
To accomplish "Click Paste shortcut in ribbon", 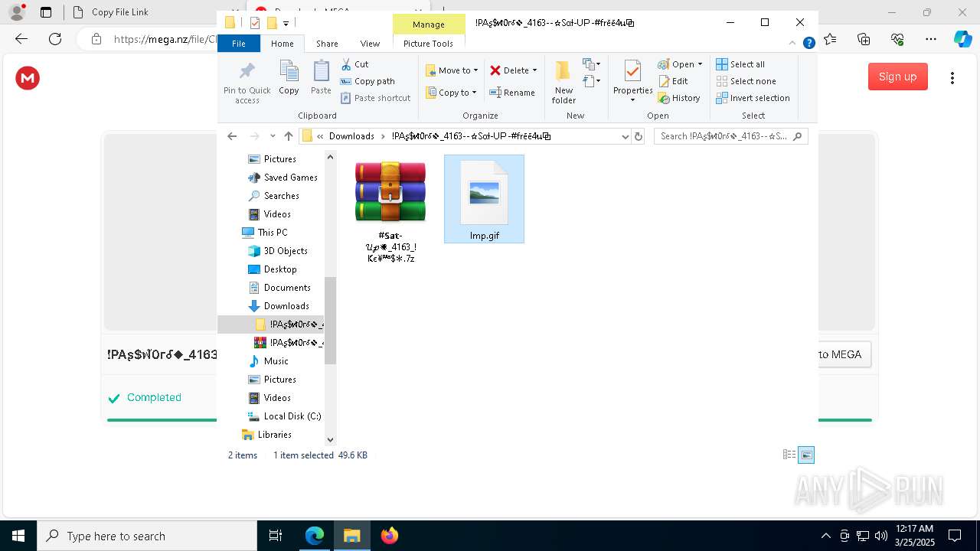I will 375,98.
